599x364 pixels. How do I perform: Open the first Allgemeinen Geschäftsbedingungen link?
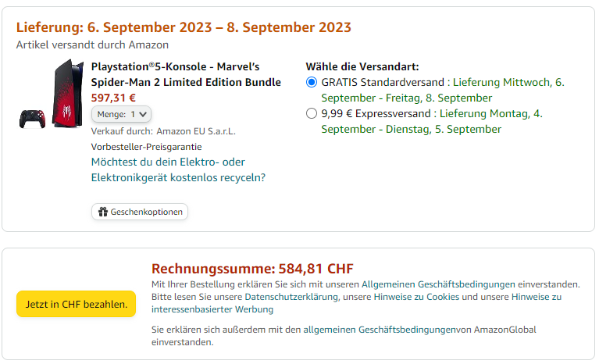pos(437,284)
